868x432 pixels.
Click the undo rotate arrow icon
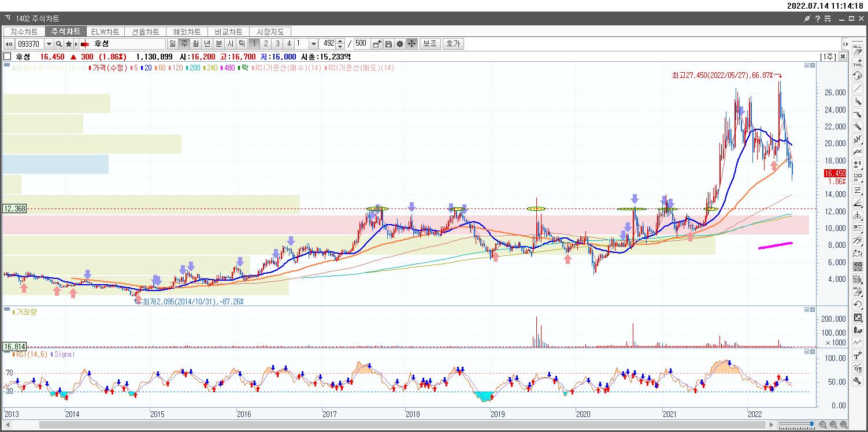[x=858, y=304]
